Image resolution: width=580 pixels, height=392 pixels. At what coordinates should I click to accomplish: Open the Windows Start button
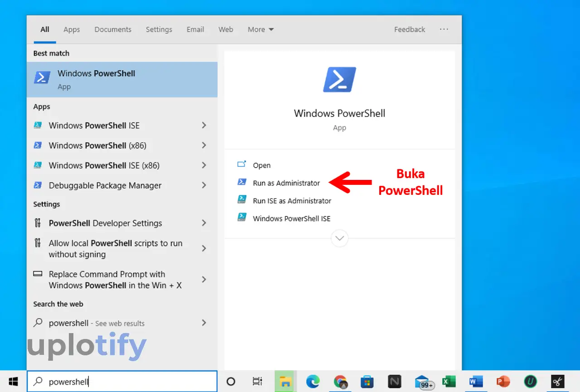coord(13,381)
